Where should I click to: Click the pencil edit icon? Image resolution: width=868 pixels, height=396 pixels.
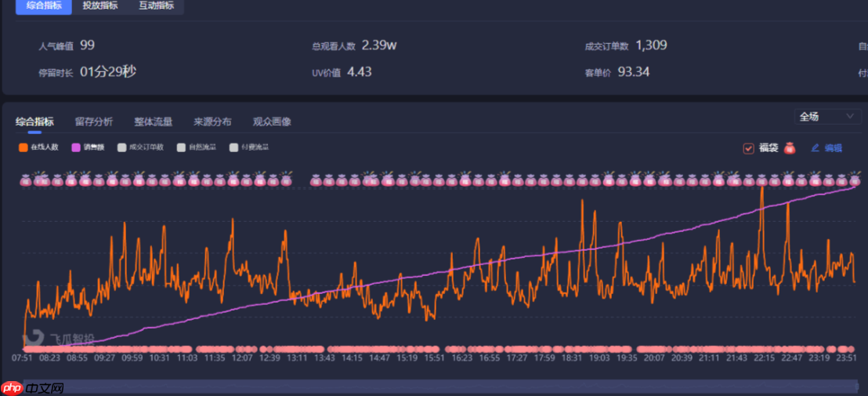coord(815,147)
